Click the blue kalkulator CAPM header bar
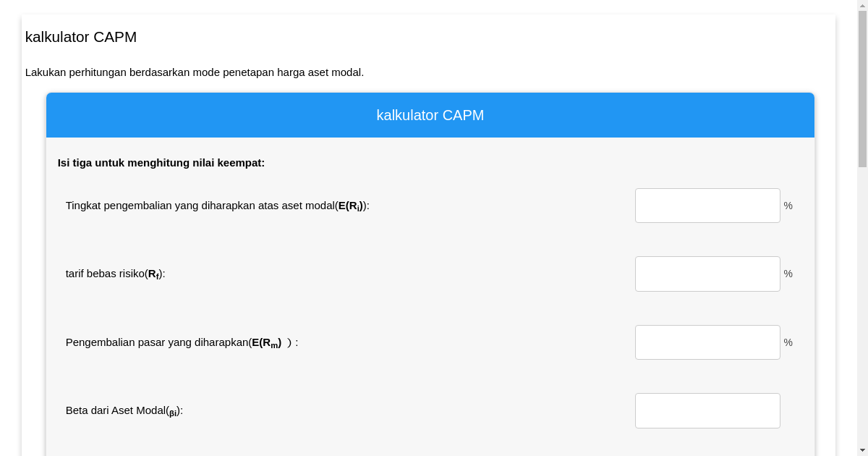The image size is (868, 456). tap(430, 115)
